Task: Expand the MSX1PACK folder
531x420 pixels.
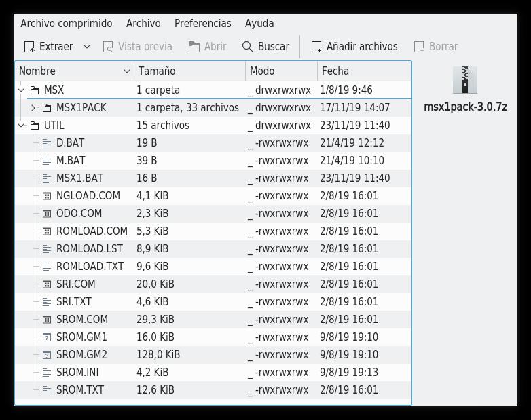Action: click(33, 107)
